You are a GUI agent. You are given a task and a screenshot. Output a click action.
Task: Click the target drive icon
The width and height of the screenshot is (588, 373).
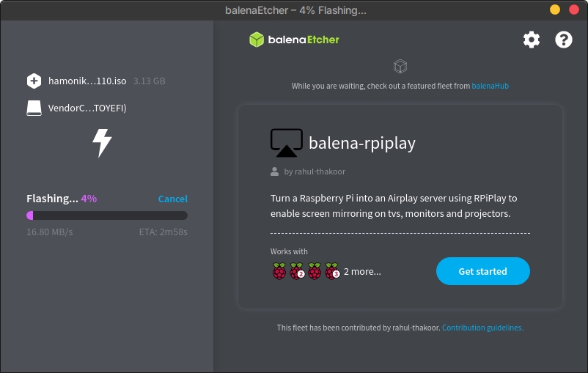click(34, 108)
